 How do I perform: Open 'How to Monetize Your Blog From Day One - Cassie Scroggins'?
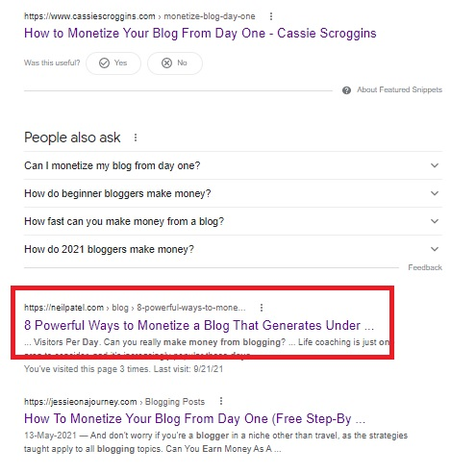[x=200, y=34]
